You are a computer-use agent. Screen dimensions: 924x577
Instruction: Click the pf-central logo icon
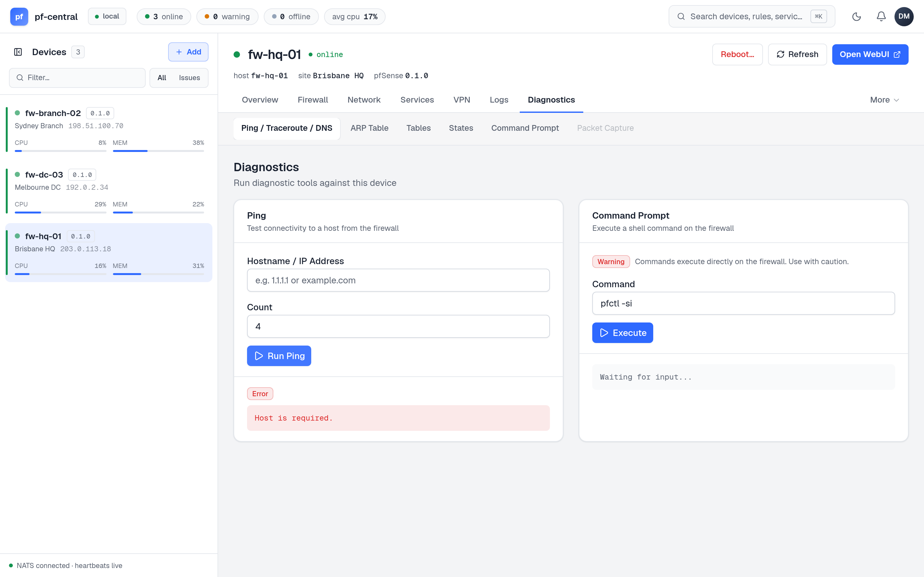19,16
